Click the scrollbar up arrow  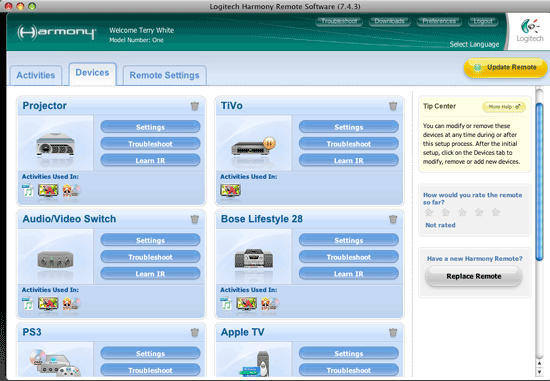[x=539, y=363]
